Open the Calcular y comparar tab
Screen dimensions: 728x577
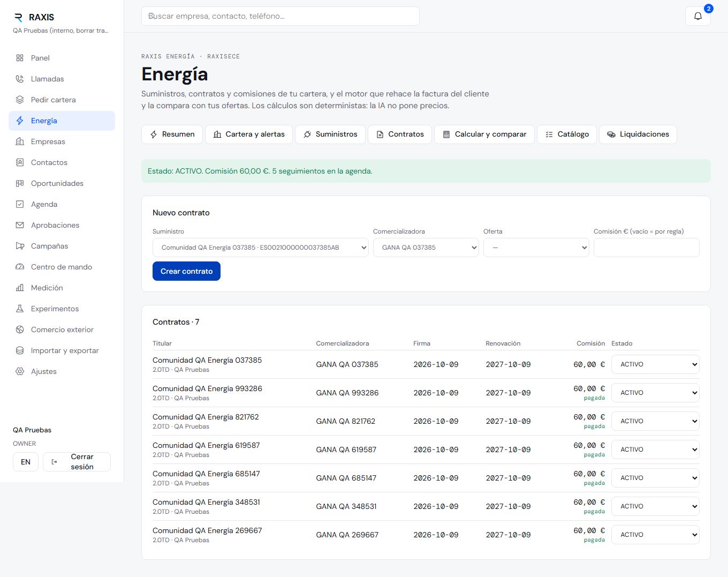pos(484,134)
